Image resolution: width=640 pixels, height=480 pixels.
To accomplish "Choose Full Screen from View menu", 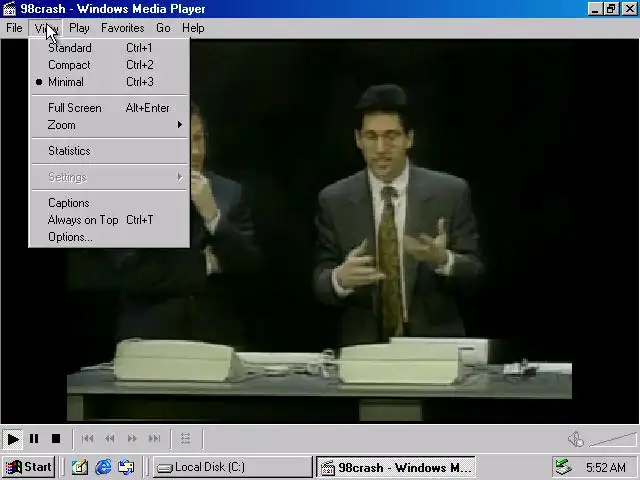I will click(x=109, y=108).
